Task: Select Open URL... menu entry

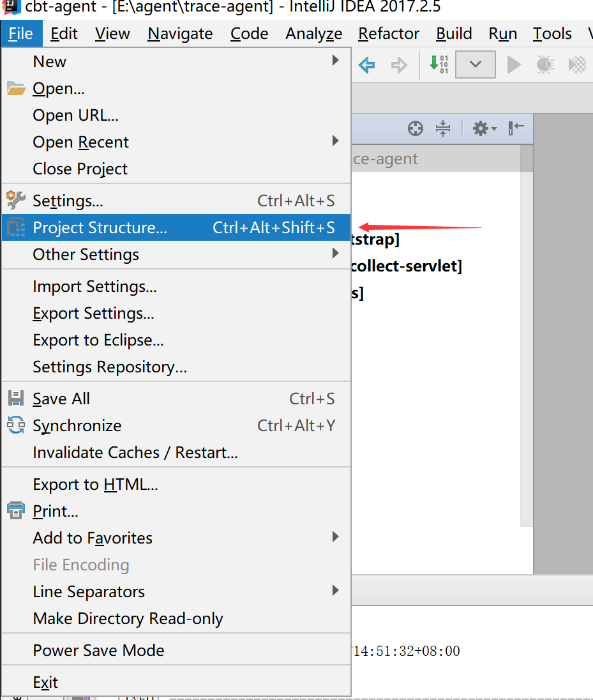Action: [176, 115]
